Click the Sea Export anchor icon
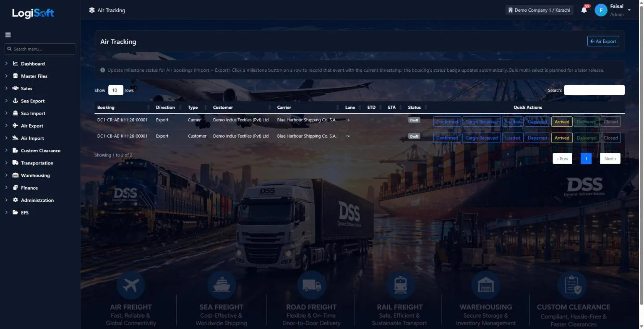The height and width of the screenshot is (329, 644). tap(16, 101)
